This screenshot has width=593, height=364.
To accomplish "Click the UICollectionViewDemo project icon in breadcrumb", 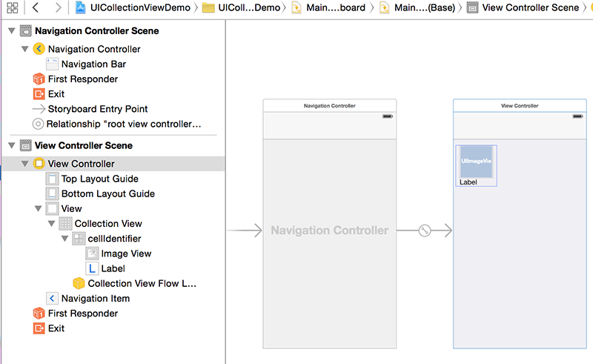I will (x=80, y=7).
